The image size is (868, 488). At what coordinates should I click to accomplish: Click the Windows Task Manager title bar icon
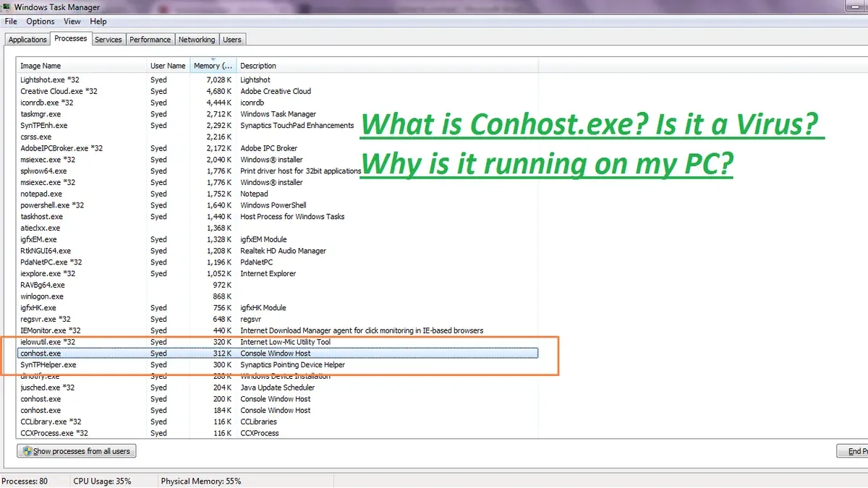tap(5, 6)
